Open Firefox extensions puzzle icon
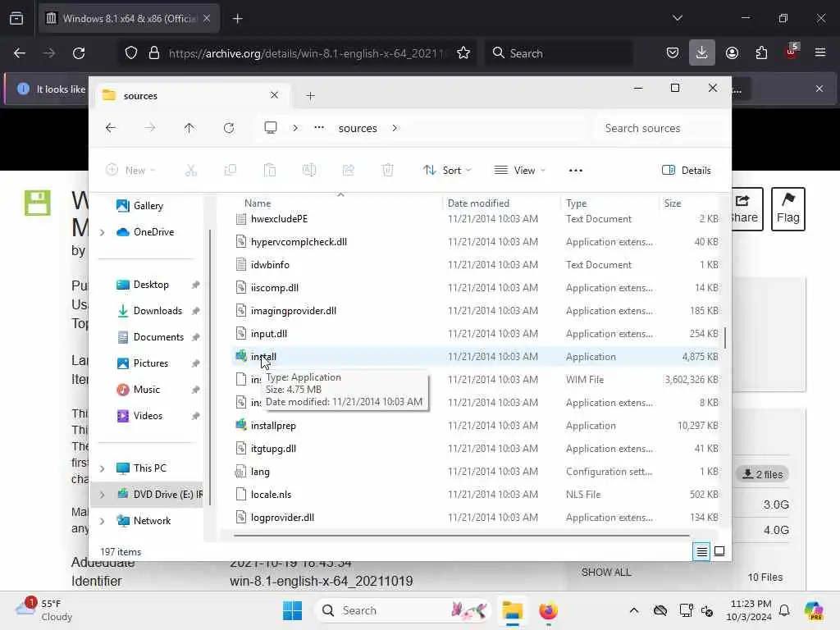 coord(761,53)
